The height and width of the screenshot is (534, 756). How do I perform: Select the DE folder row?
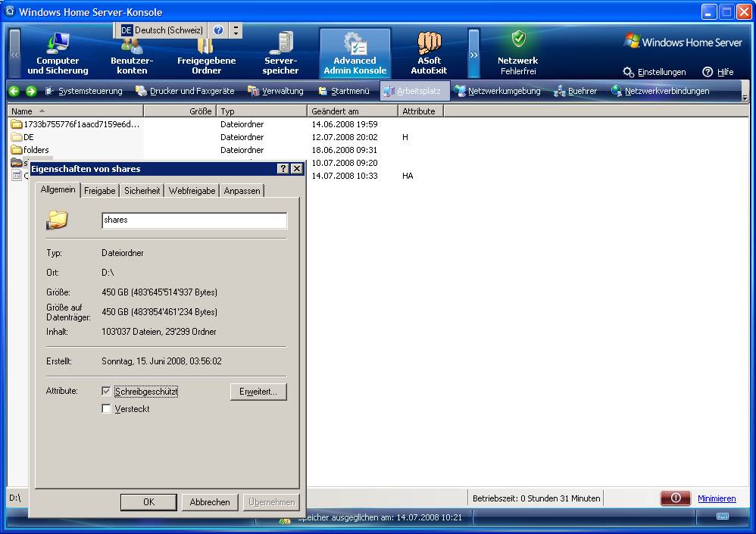pos(23,137)
